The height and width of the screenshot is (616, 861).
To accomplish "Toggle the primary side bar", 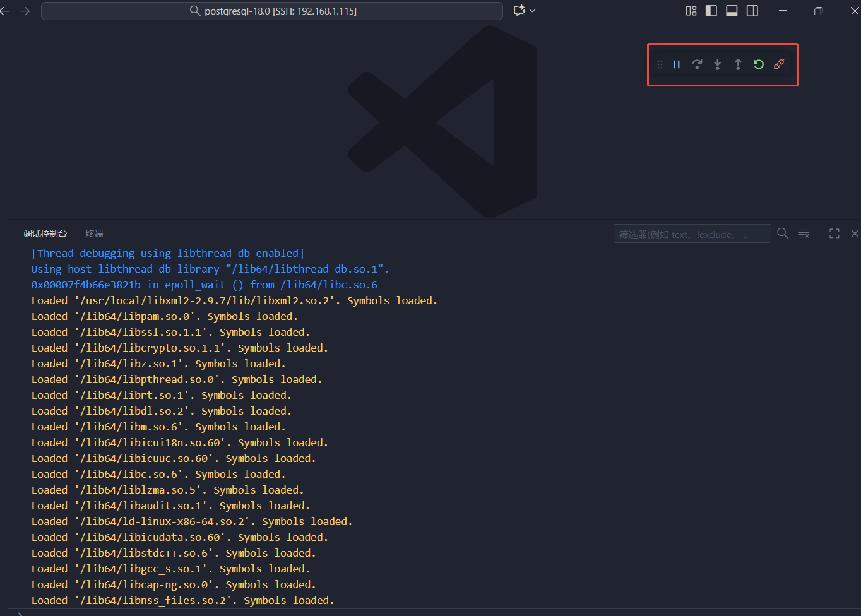I will tap(711, 11).
